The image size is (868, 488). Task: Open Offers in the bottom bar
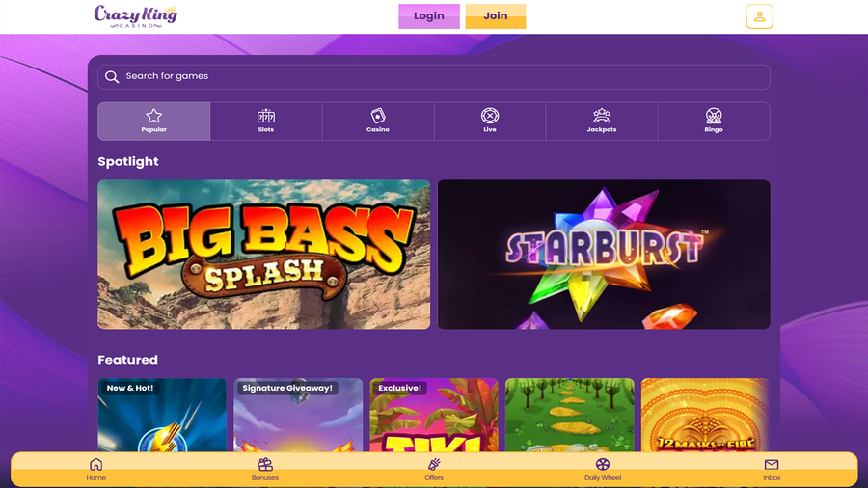[x=434, y=469]
